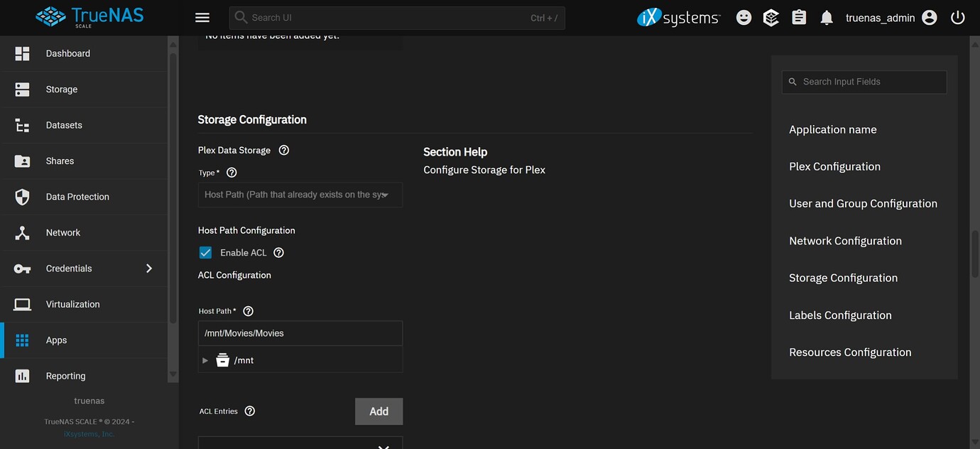Select the Shares sidebar icon
Screen dimensions: 980x449
coord(22,161)
